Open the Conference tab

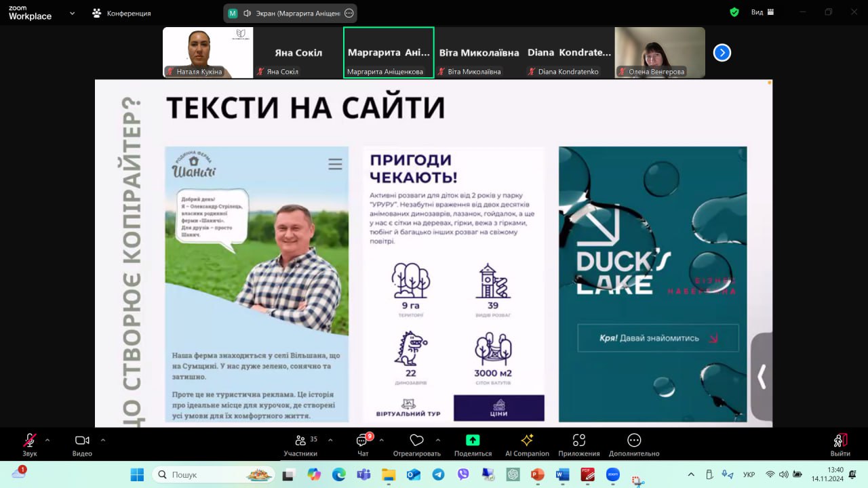tap(122, 13)
